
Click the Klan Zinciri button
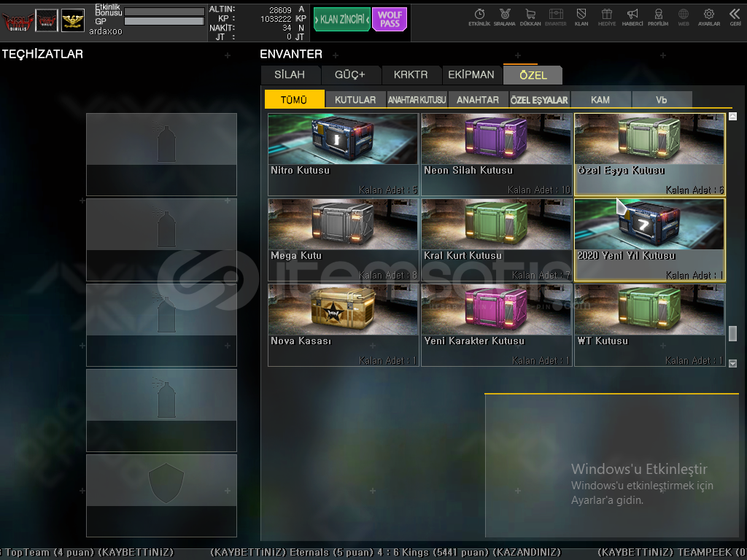pyautogui.click(x=342, y=20)
